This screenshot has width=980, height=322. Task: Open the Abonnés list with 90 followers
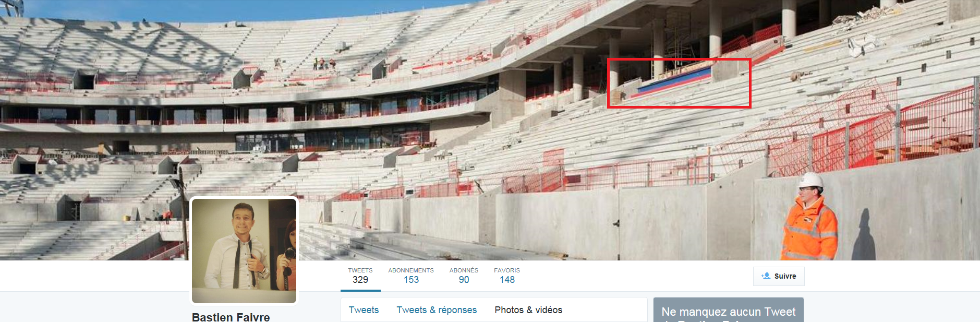pyautogui.click(x=464, y=276)
